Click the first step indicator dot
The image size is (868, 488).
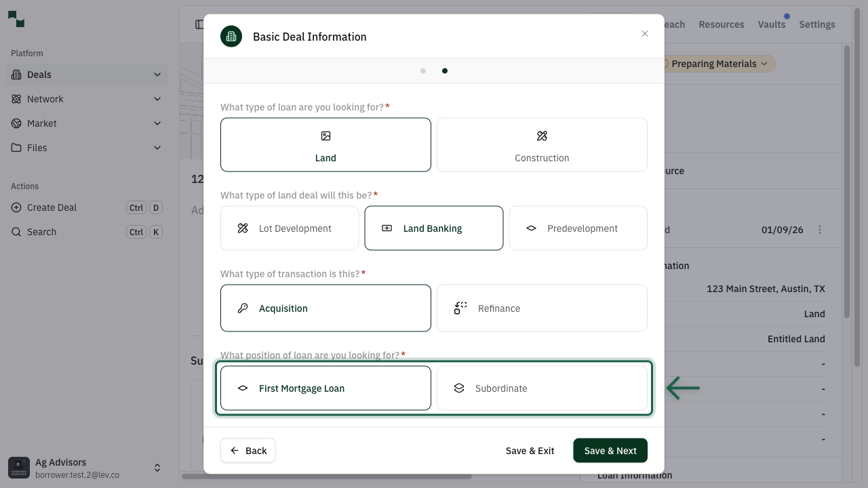pyautogui.click(x=423, y=70)
